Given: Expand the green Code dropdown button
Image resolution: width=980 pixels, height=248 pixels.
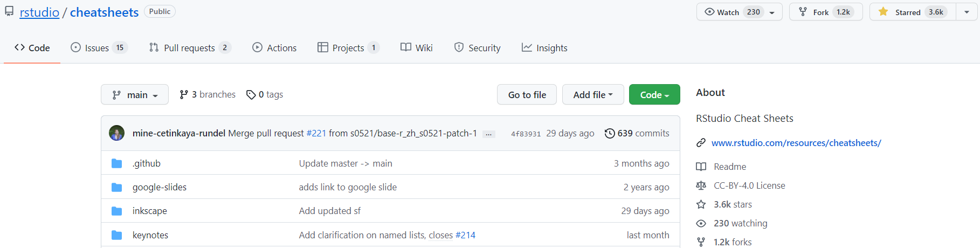Looking at the screenshot, I should click(654, 94).
